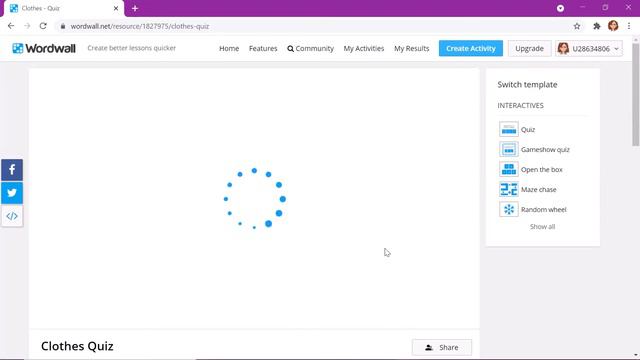Select the Random wheel template icon
The image size is (640, 360).
(509, 209)
